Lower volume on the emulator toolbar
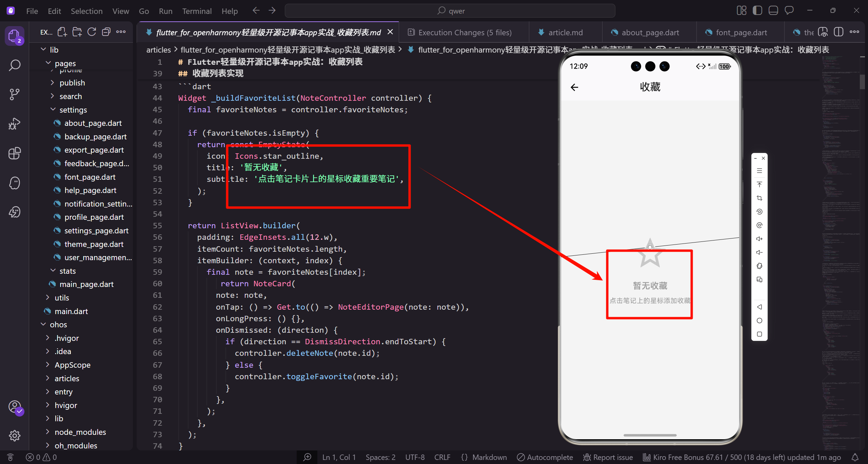 point(759,252)
